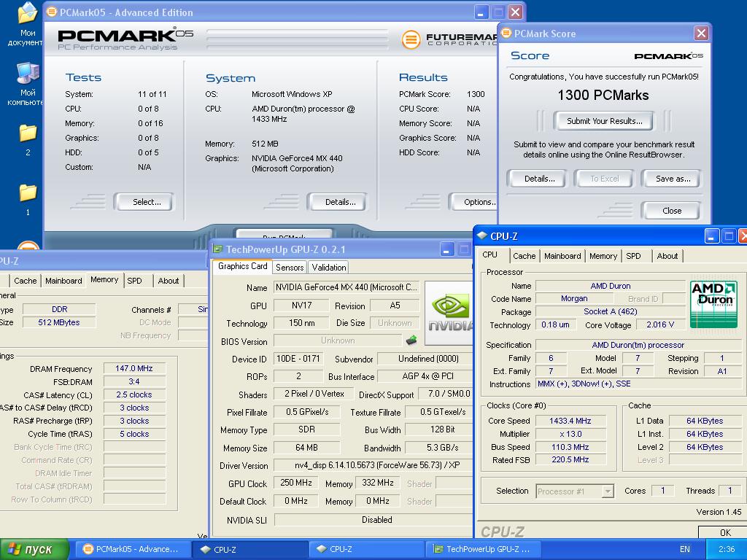Click the CPU-Z title bar diamond icon
The height and width of the screenshot is (560, 747).
(482, 236)
